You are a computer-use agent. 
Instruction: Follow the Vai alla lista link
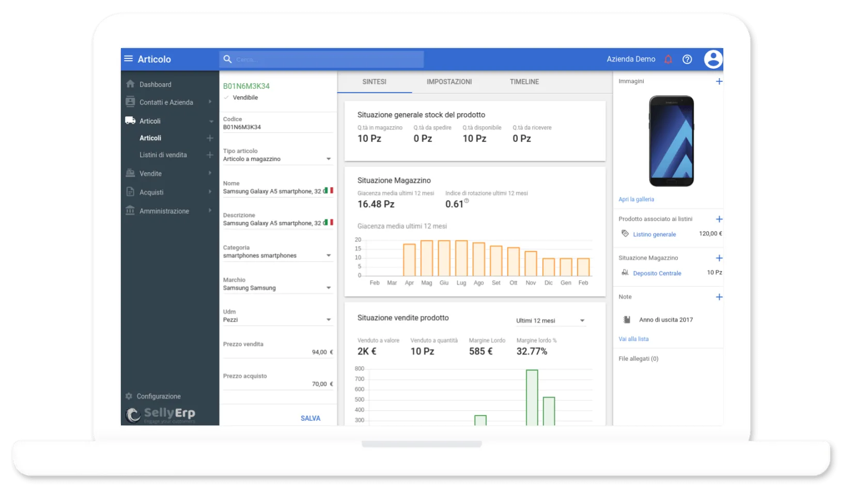pyautogui.click(x=633, y=339)
